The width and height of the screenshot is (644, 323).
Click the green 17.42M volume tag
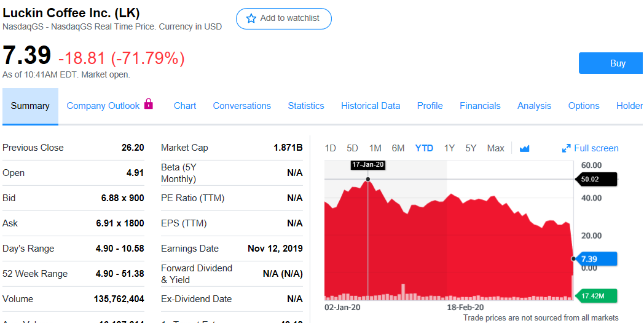point(596,295)
